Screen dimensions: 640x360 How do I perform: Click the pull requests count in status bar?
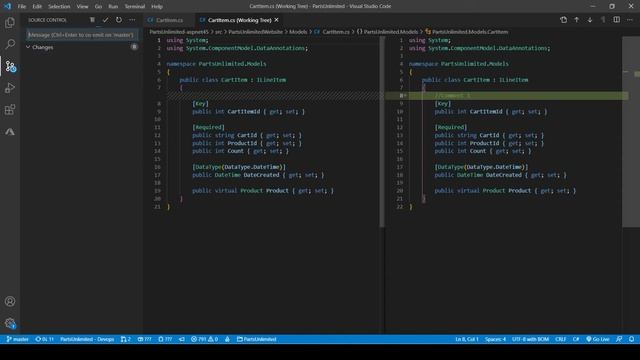point(126,339)
